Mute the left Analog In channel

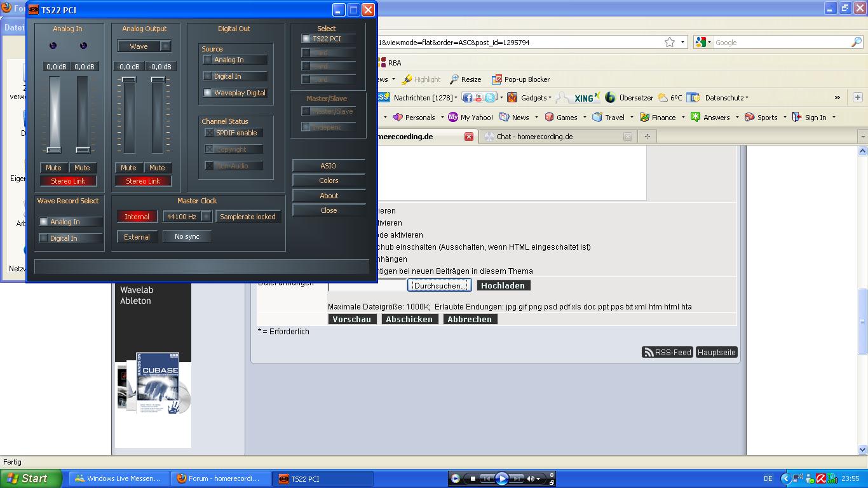pyautogui.click(x=53, y=168)
